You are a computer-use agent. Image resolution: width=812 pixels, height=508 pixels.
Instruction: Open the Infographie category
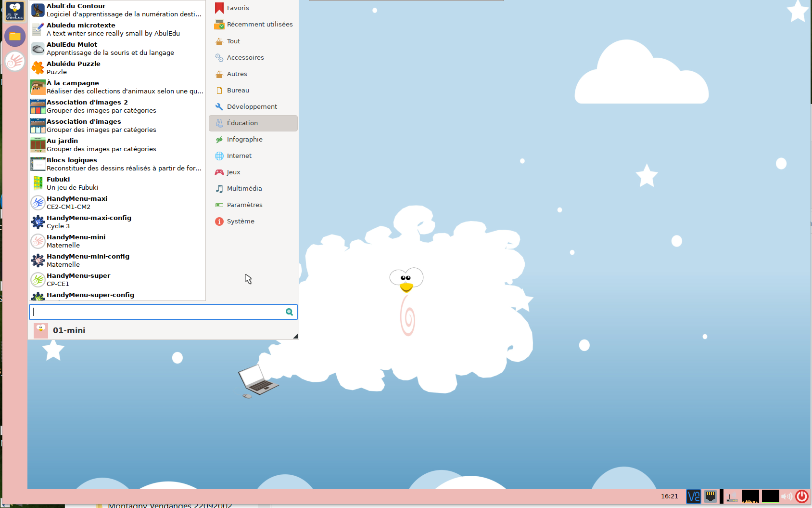coord(254,140)
